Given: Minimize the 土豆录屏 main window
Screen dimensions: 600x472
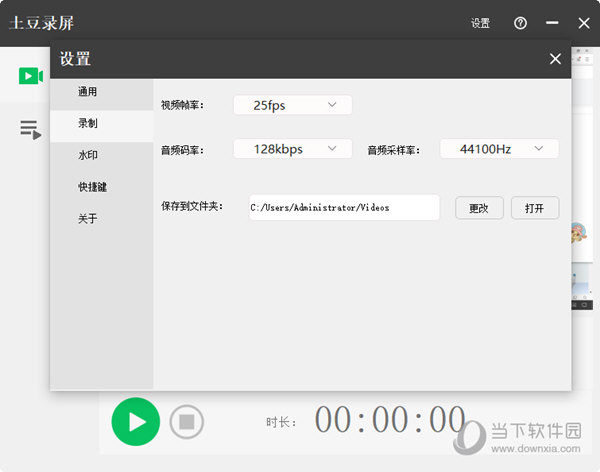Looking at the screenshot, I should click(552, 23).
